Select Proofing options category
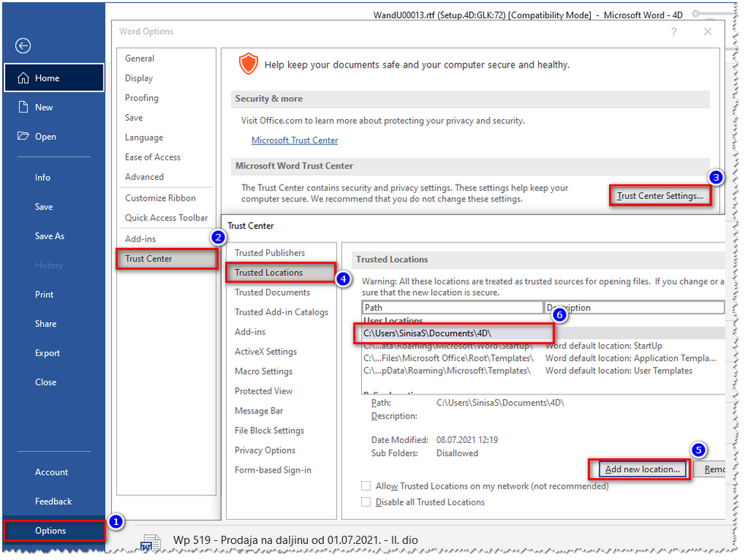 tap(141, 98)
